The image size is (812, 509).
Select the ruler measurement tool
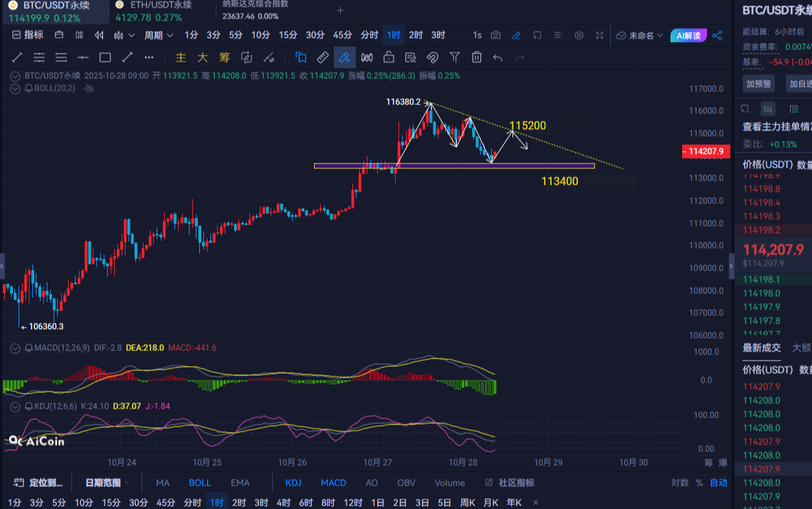(x=322, y=58)
